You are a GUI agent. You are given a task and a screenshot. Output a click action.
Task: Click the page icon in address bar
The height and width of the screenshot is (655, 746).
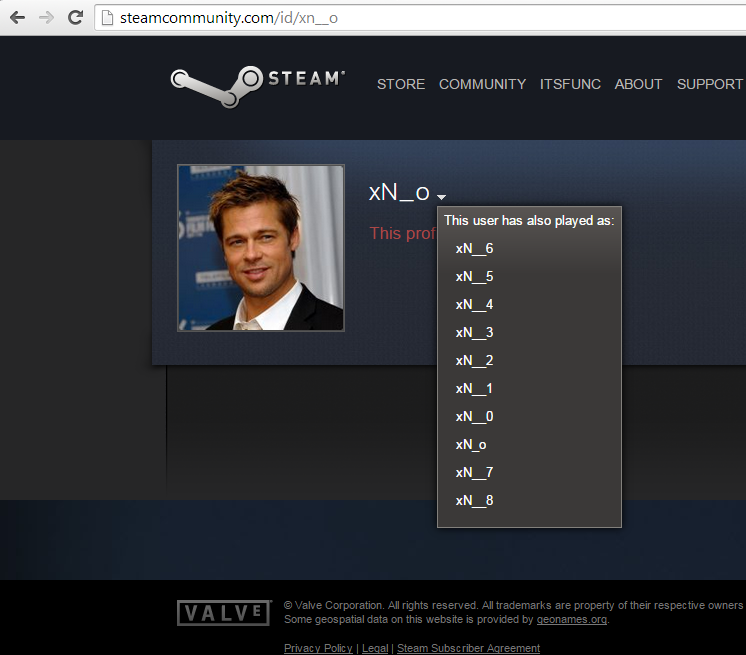(x=108, y=18)
